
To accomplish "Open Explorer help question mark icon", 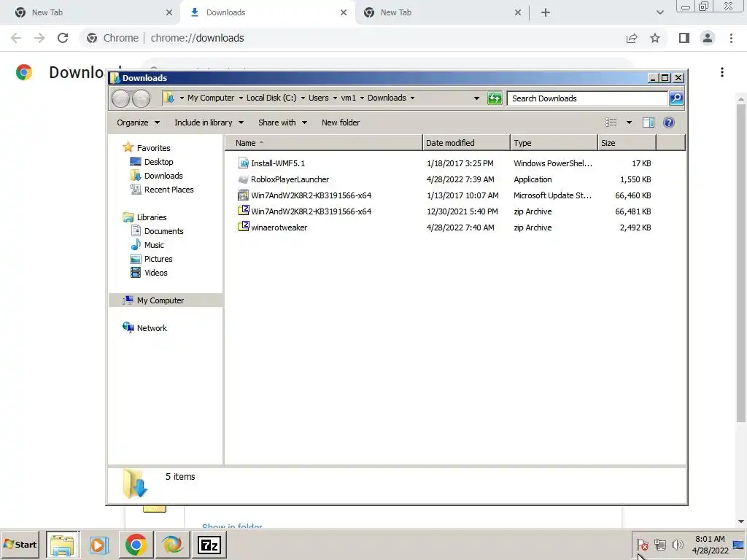I will click(669, 122).
